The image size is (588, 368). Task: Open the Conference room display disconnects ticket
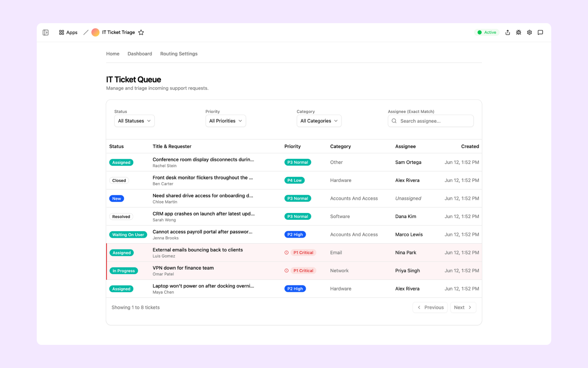(203, 159)
